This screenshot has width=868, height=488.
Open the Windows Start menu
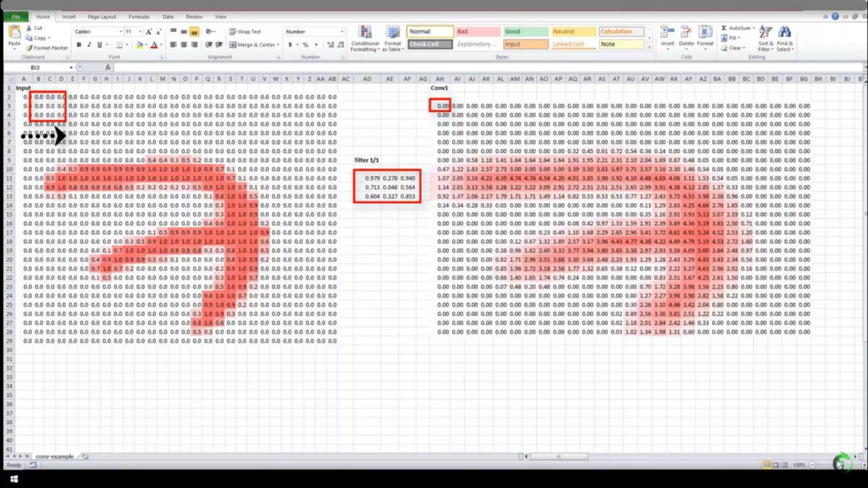[14, 479]
